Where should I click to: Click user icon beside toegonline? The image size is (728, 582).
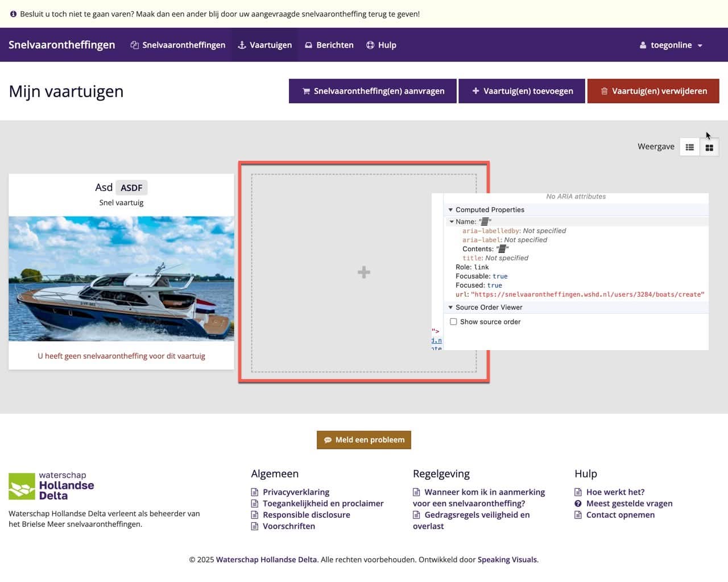643,45
